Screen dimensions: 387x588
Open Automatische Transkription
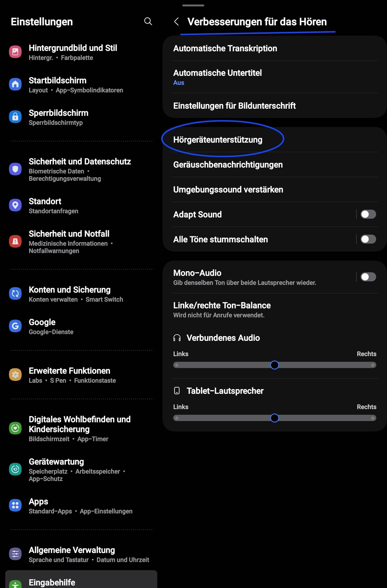[225, 49]
